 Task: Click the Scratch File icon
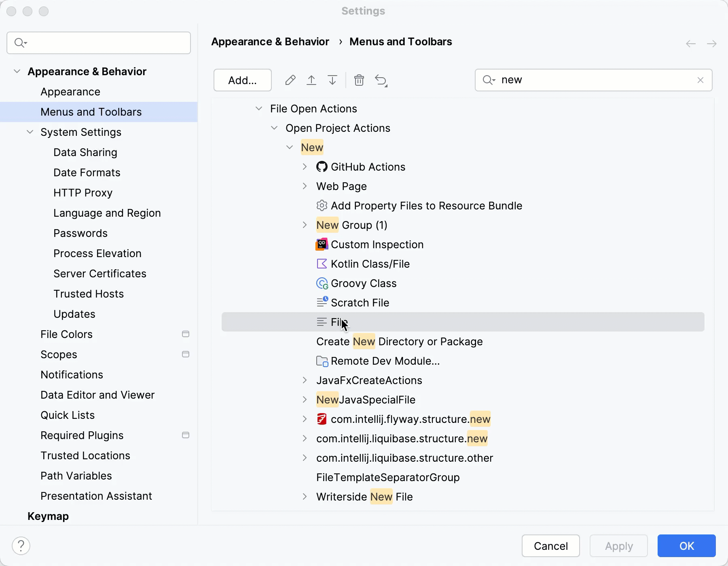[322, 302]
